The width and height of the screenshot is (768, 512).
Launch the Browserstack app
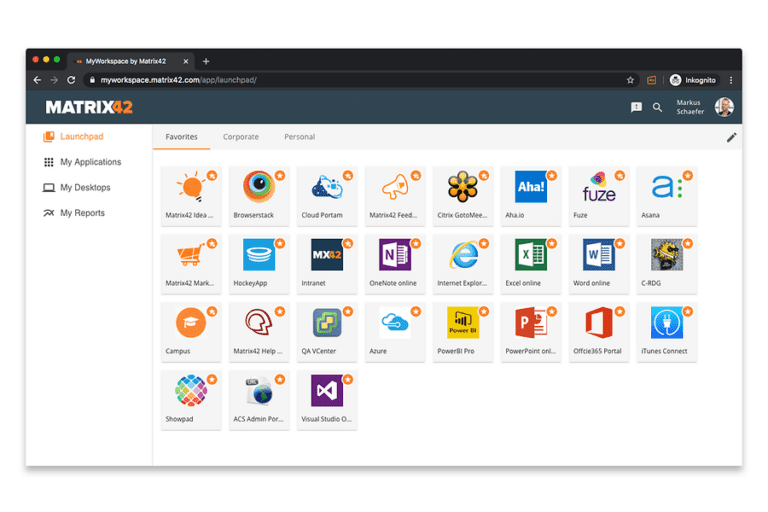click(x=259, y=196)
